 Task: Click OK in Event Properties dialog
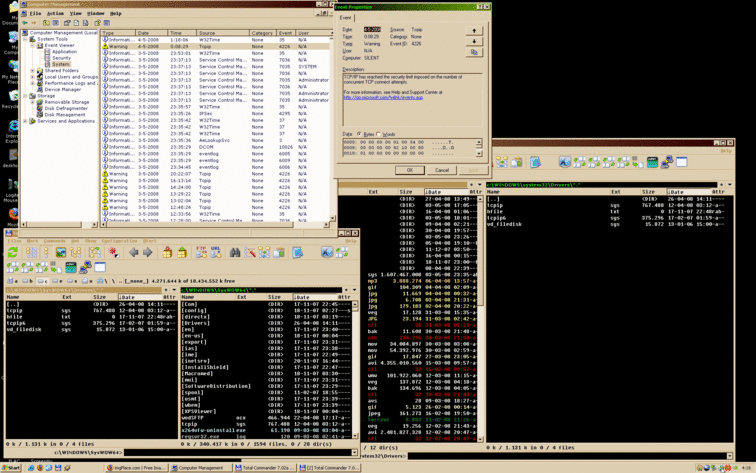pos(410,170)
